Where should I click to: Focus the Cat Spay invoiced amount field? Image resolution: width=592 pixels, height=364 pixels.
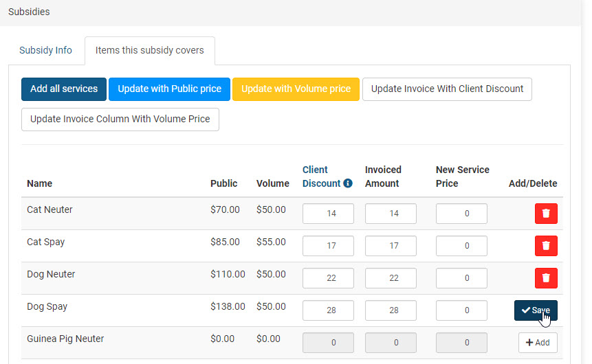tap(391, 246)
